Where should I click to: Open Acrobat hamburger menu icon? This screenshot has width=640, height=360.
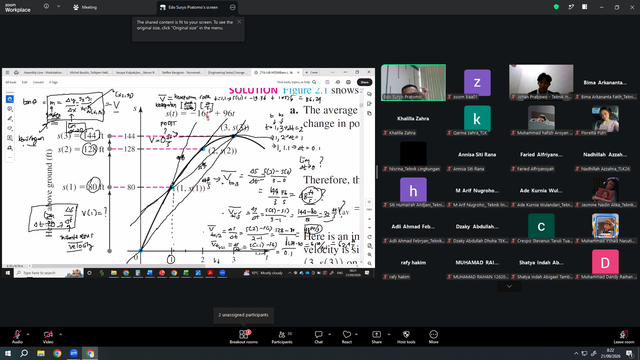7,72
